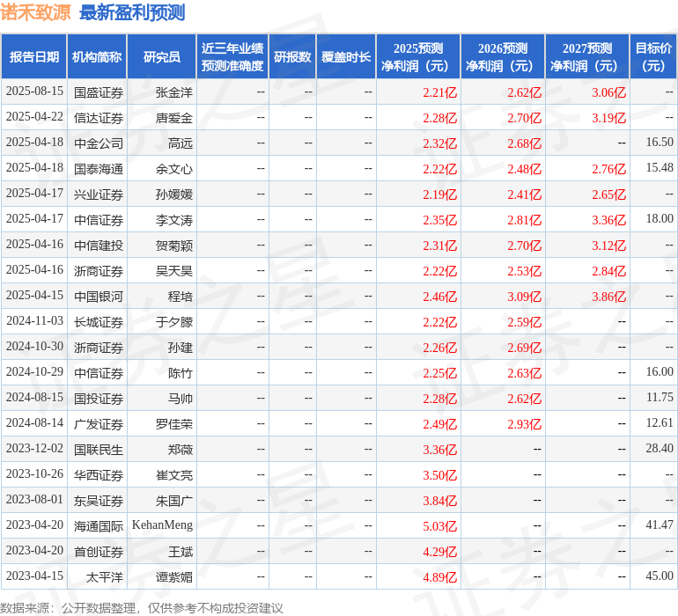Click 国泰海通 institution cell
This screenshot has height=616, width=678.
99,169
